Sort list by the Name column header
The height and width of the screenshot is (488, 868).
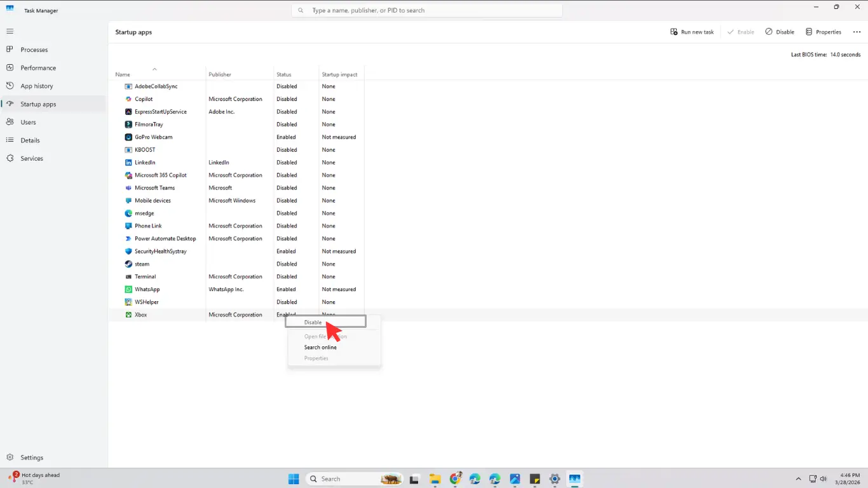[x=123, y=74]
